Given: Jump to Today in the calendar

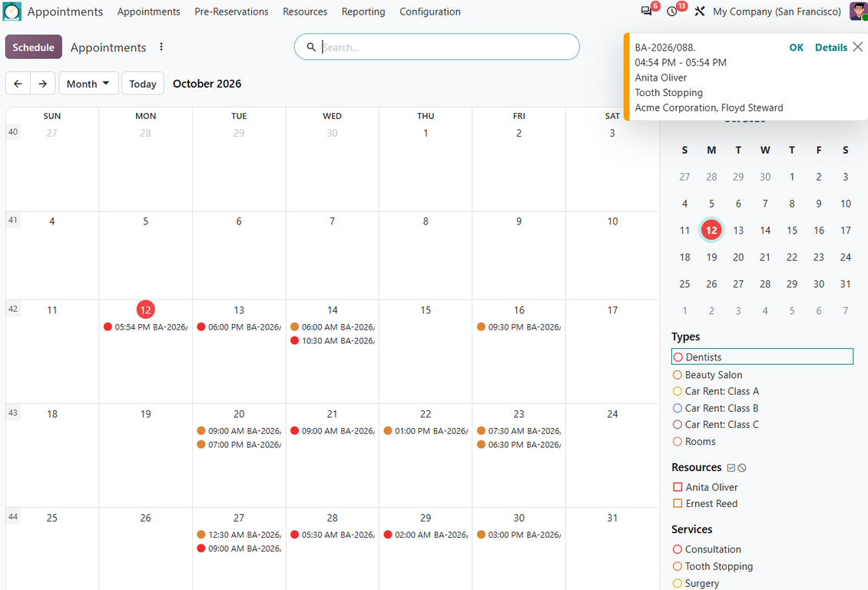Looking at the screenshot, I should pyautogui.click(x=143, y=84).
